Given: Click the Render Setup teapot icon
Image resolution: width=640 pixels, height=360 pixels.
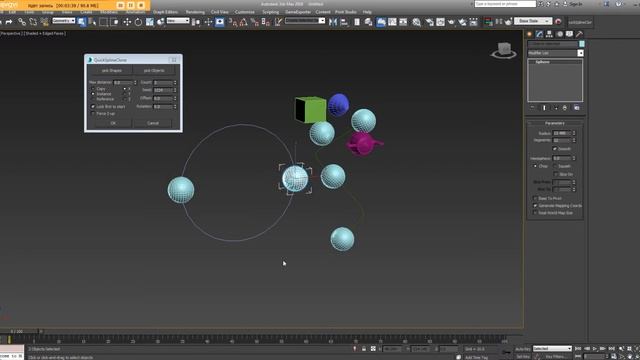Looking at the screenshot, I should 429,22.
